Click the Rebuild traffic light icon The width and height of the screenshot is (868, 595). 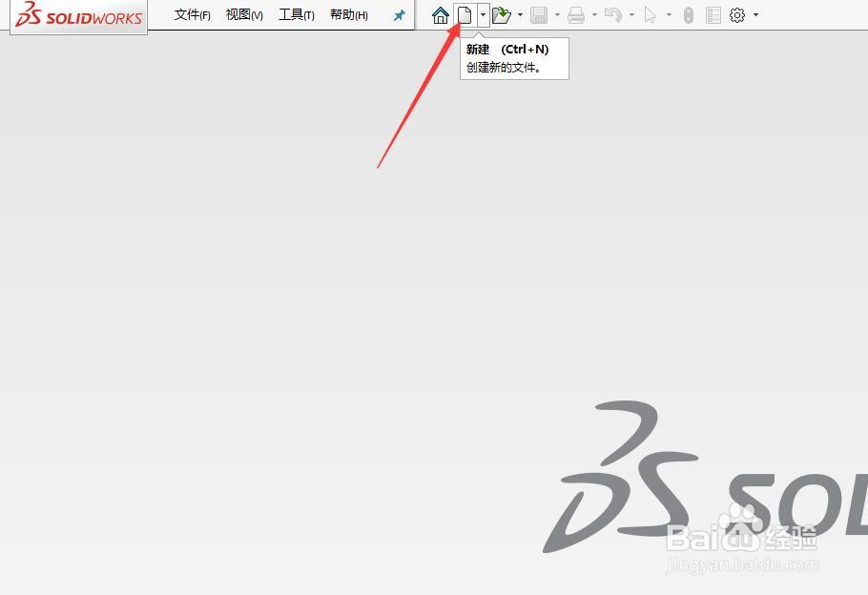pos(688,15)
